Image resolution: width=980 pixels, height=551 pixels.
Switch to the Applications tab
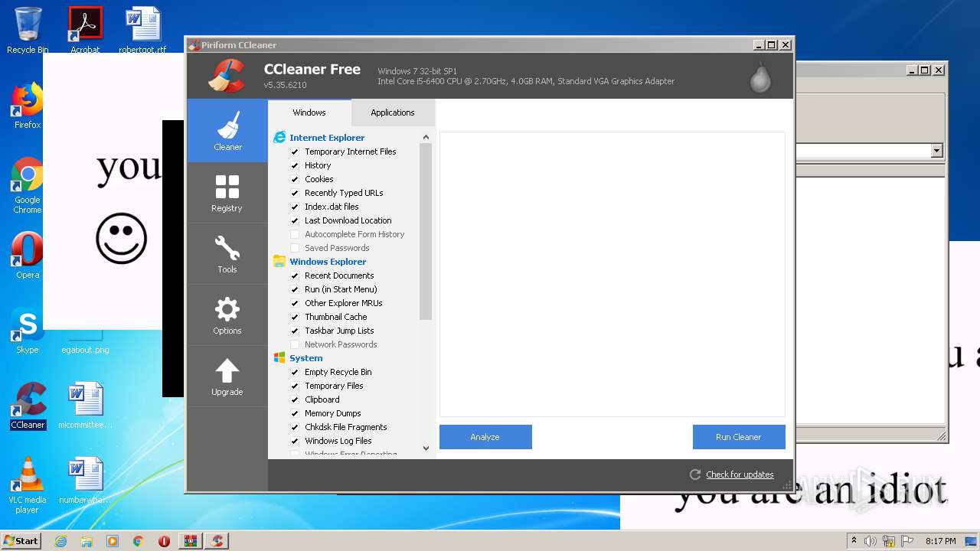coord(393,112)
